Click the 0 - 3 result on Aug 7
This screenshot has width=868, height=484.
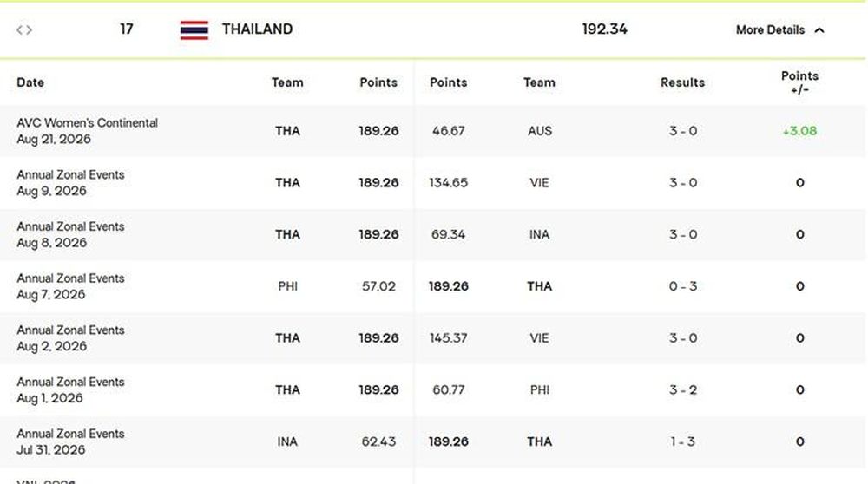(682, 286)
